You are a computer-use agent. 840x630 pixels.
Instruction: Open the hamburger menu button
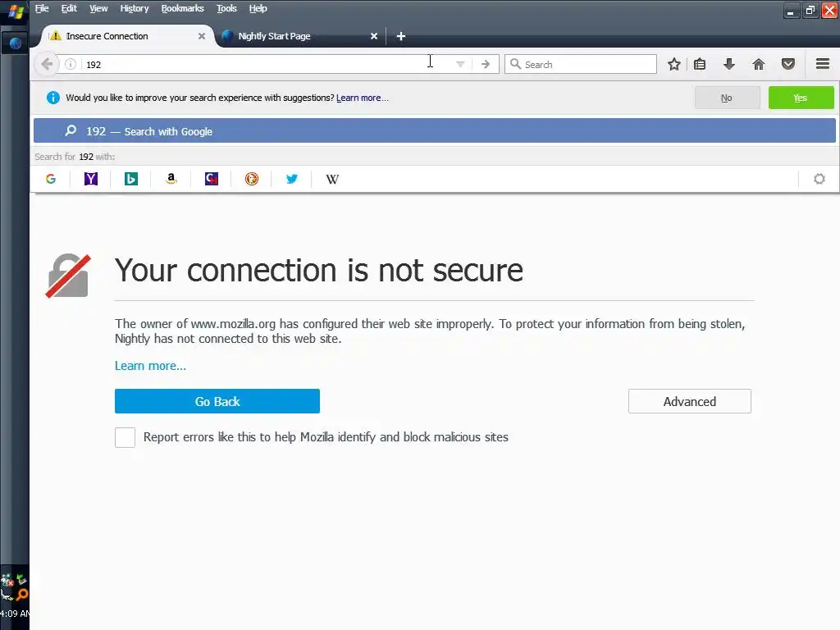[823, 64]
